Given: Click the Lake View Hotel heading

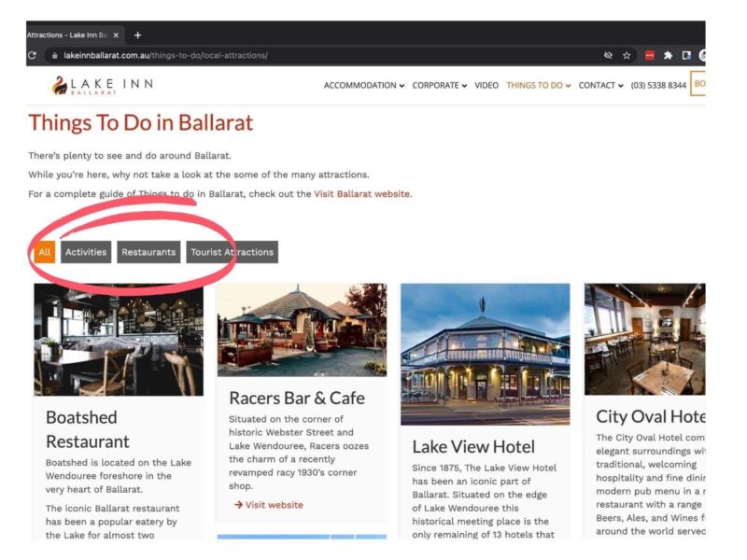Looking at the screenshot, I should 473,447.
